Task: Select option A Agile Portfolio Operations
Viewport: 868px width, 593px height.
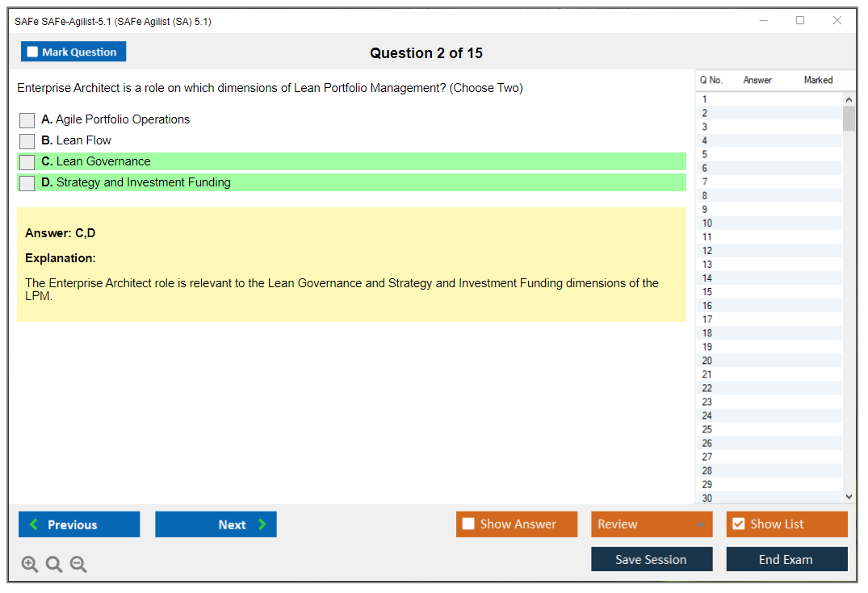Action: tap(27, 120)
